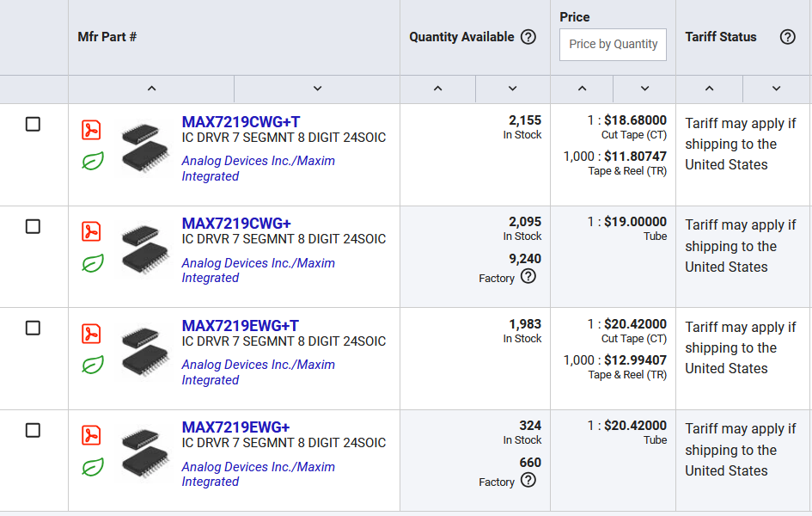Sort Tariff Status ascending
The width and height of the screenshot is (812, 516).
(x=710, y=89)
